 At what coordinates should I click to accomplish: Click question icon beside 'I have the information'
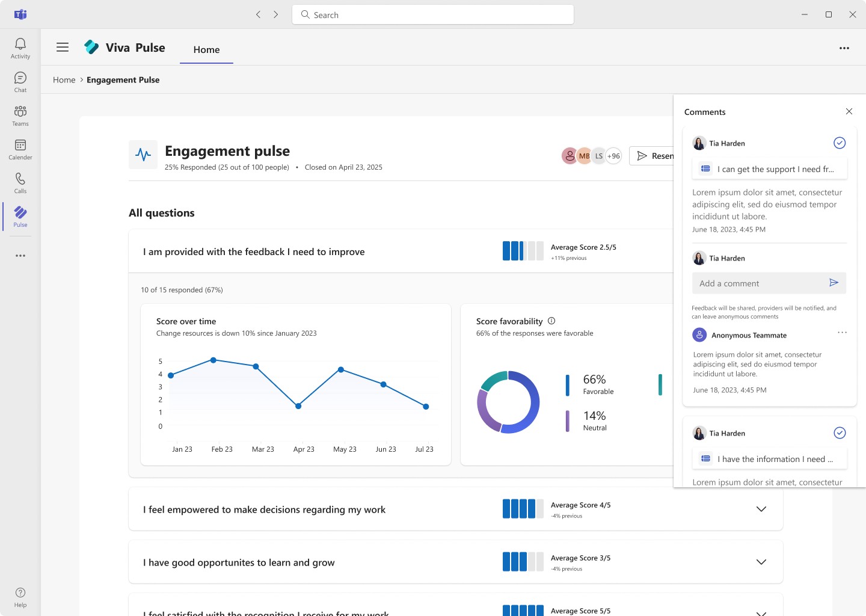[706, 459]
